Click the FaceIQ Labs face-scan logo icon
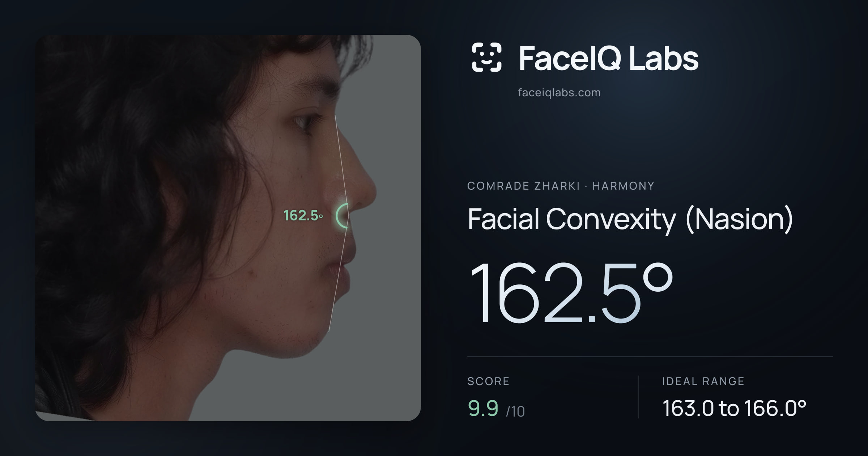Screen dimensions: 868x456 [487, 57]
